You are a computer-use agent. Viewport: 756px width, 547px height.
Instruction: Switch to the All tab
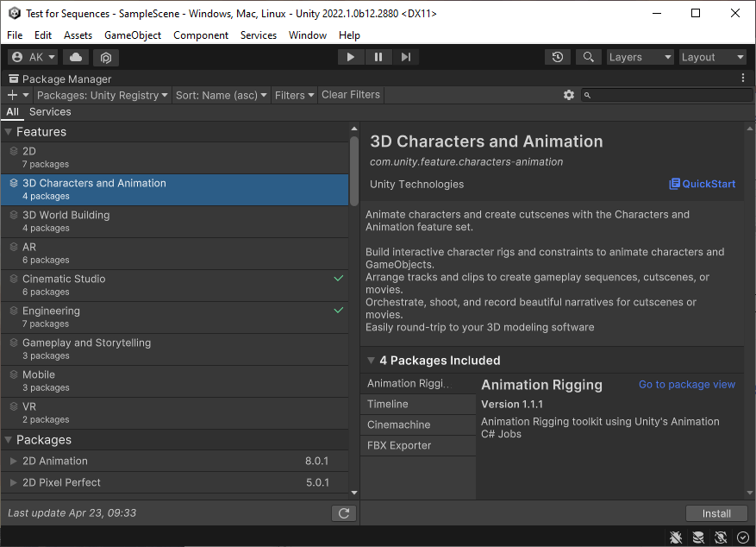tap(13, 112)
